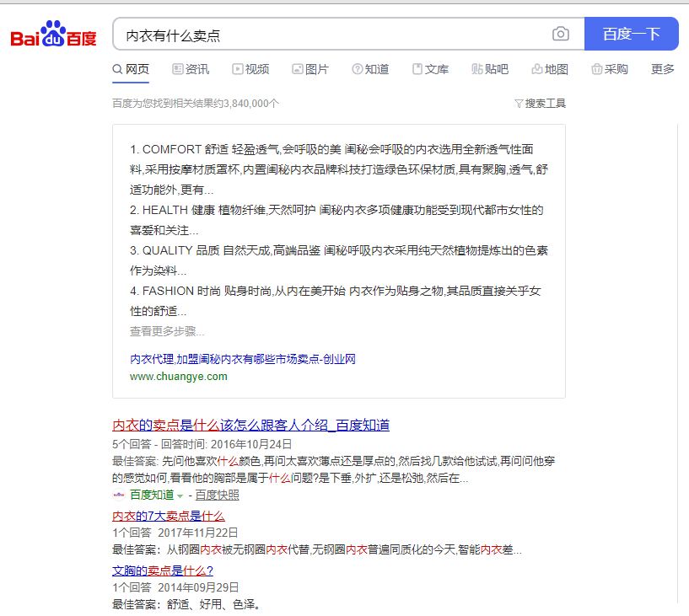Open www.chuangye.com URL link
The width and height of the screenshot is (689, 616).
click(x=179, y=377)
